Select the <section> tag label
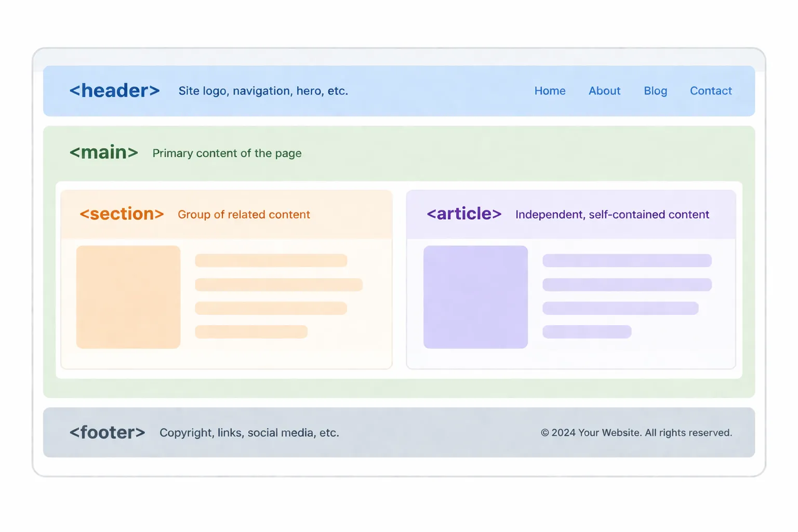The height and width of the screenshot is (532, 798). 122,214
